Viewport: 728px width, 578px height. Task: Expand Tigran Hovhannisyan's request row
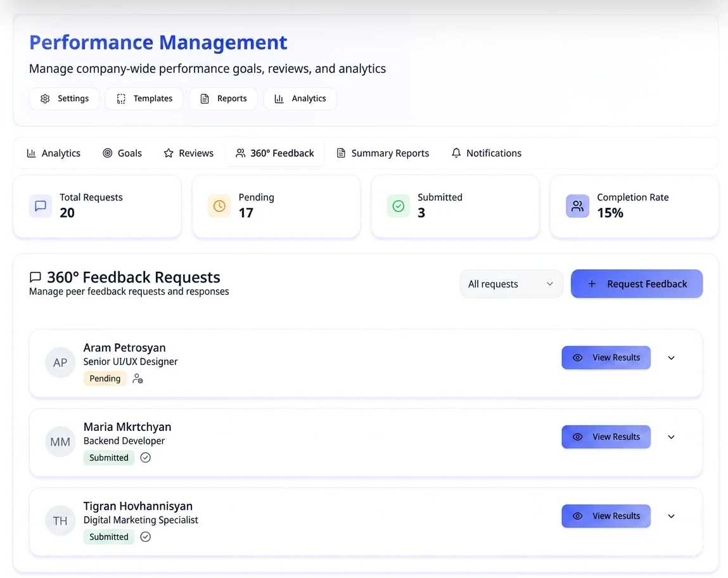tap(672, 517)
